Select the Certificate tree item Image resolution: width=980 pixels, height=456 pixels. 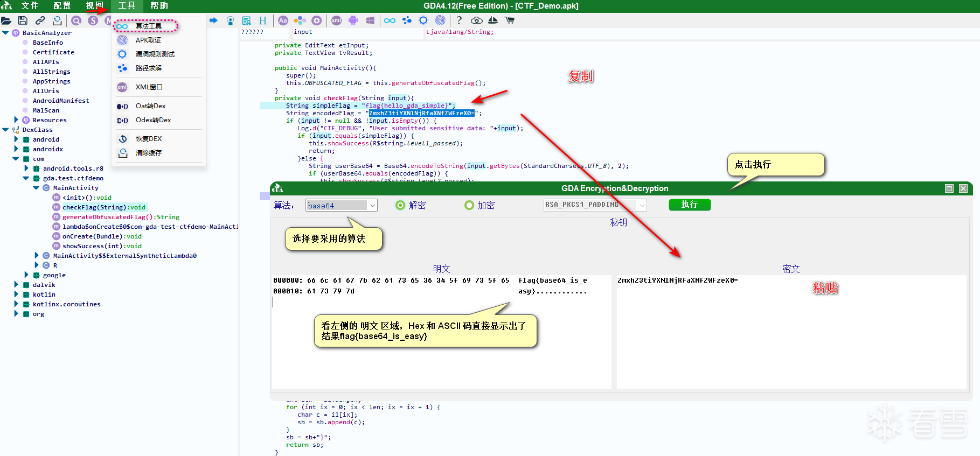pyautogui.click(x=53, y=52)
